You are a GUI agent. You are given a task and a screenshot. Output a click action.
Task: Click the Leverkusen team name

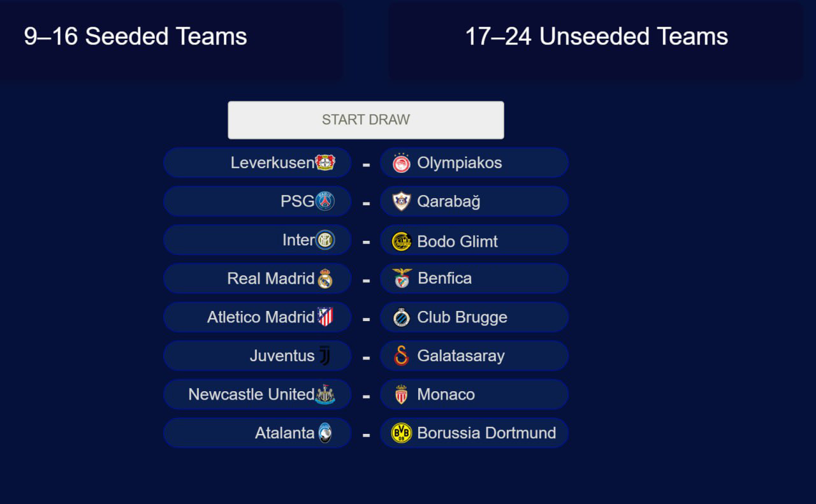(x=272, y=163)
